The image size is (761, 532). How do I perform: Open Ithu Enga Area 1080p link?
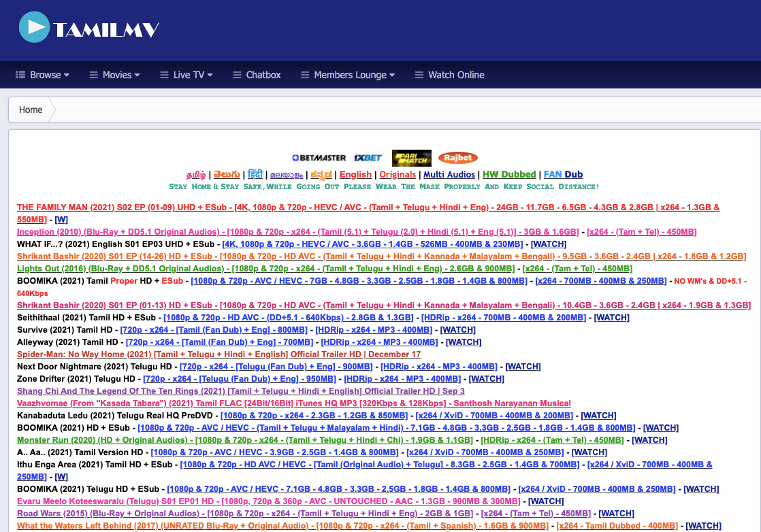click(380, 465)
